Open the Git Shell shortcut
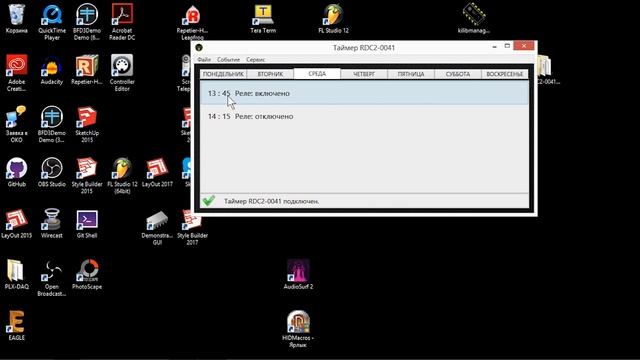640x360 pixels. pos(87,220)
